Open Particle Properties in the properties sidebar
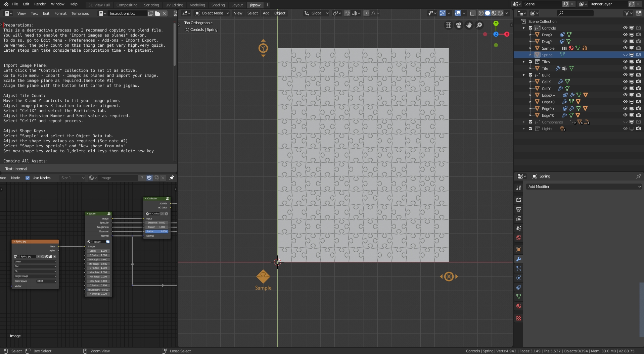The width and height of the screenshot is (644, 354). click(x=519, y=269)
